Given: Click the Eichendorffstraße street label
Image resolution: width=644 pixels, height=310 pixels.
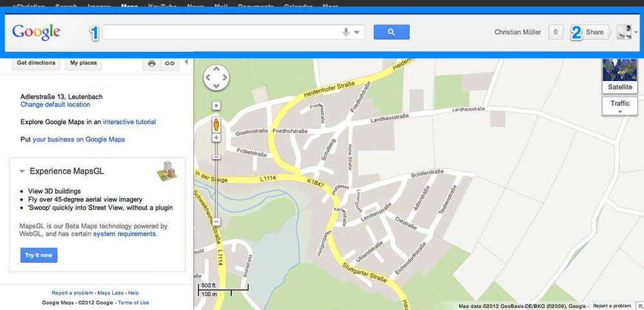Looking at the screenshot, I should pyautogui.click(x=410, y=259).
